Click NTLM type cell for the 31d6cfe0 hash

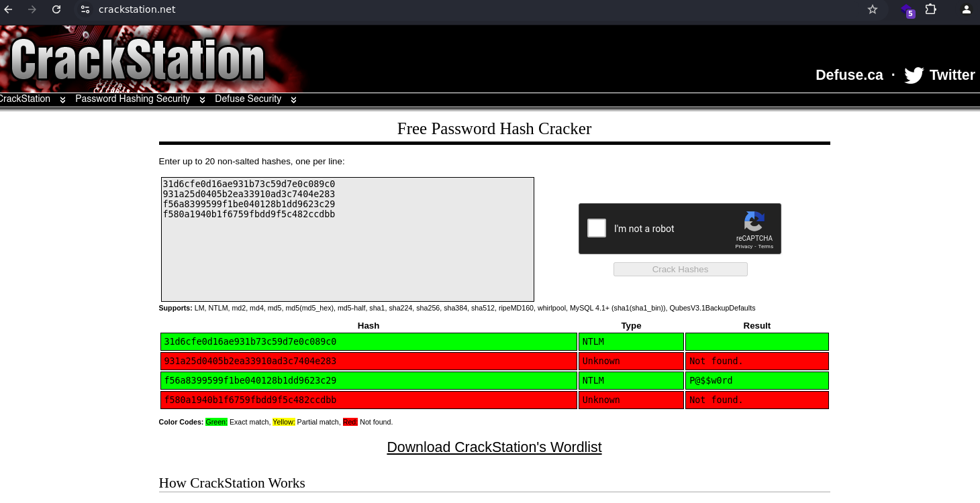[631, 341]
